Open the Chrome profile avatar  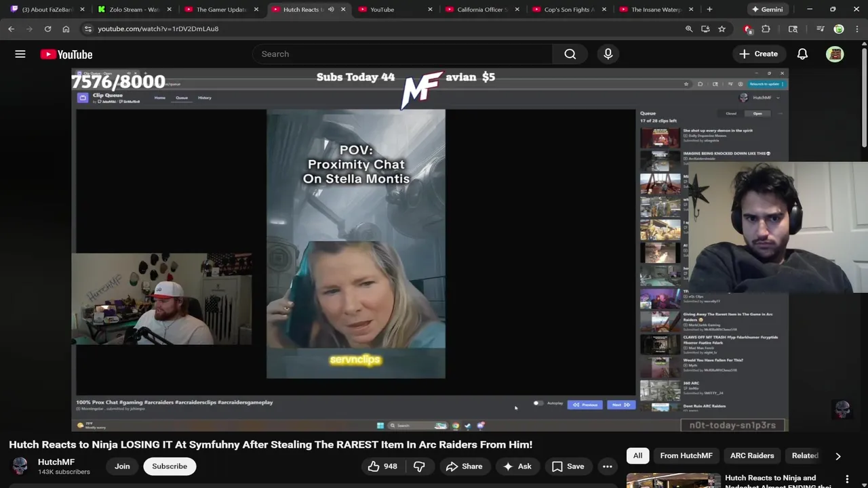pos(839,28)
